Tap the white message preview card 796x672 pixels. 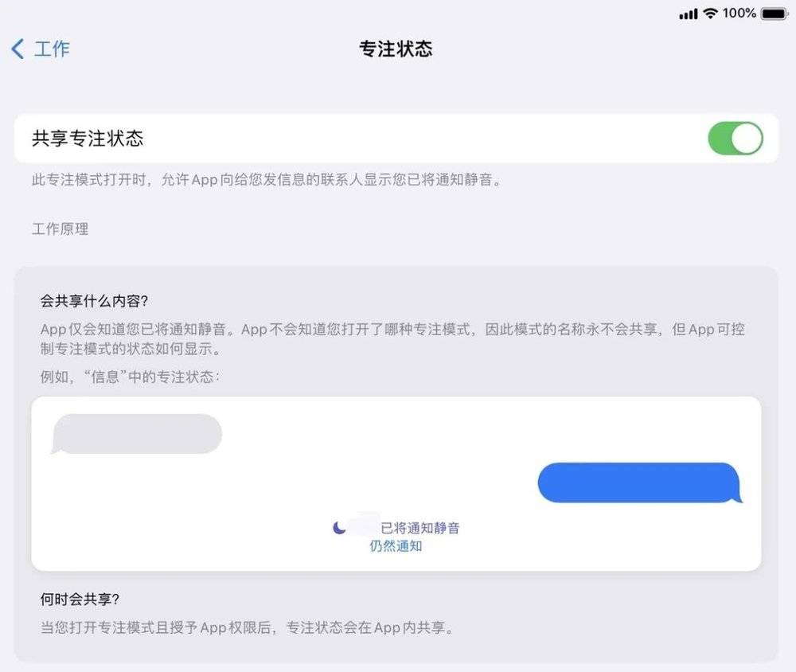tap(396, 483)
